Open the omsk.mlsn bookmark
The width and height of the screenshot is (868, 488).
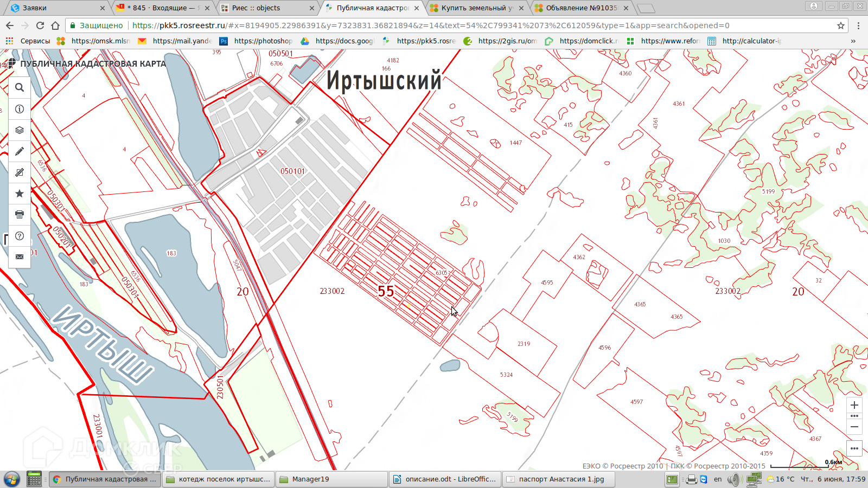(93, 41)
